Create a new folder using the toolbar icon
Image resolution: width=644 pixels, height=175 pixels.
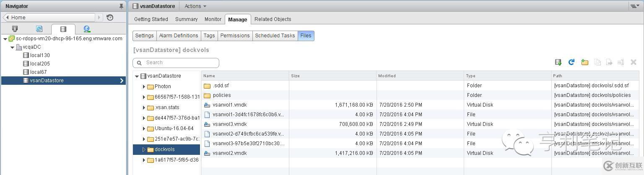tap(584, 62)
